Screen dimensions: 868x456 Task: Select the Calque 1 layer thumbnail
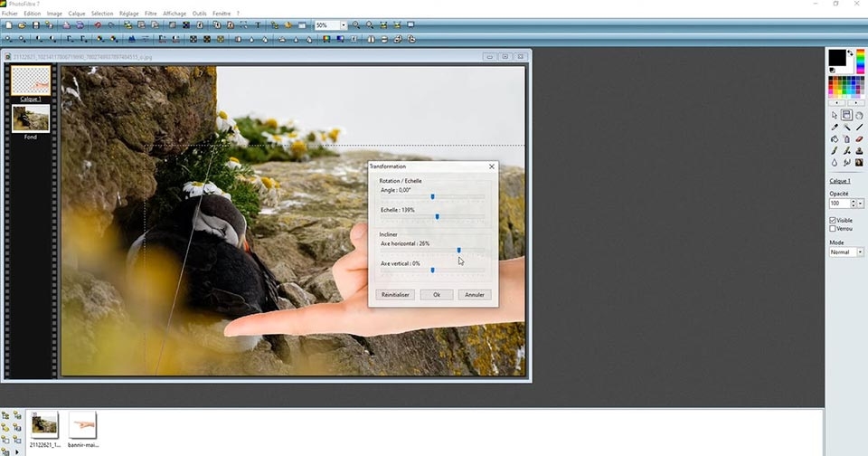[31, 81]
